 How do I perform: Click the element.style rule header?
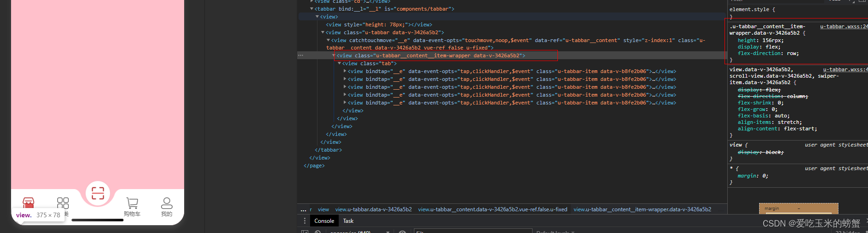tap(752, 9)
